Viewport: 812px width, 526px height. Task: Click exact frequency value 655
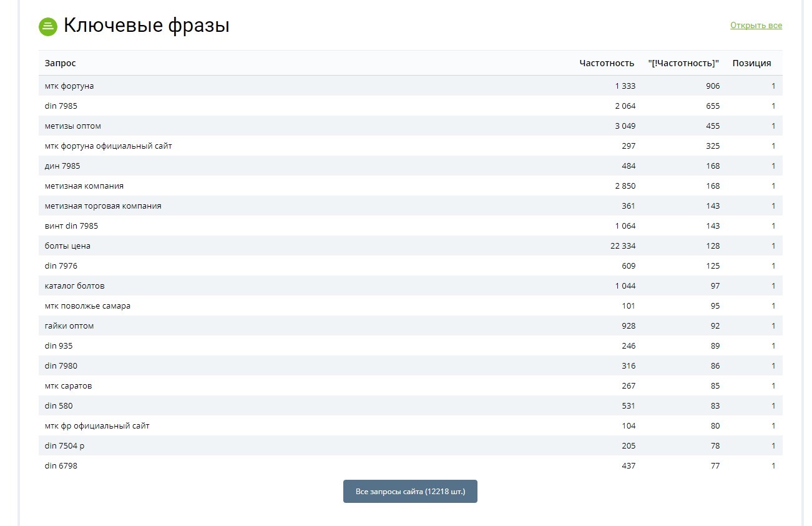tap(713, 106)
